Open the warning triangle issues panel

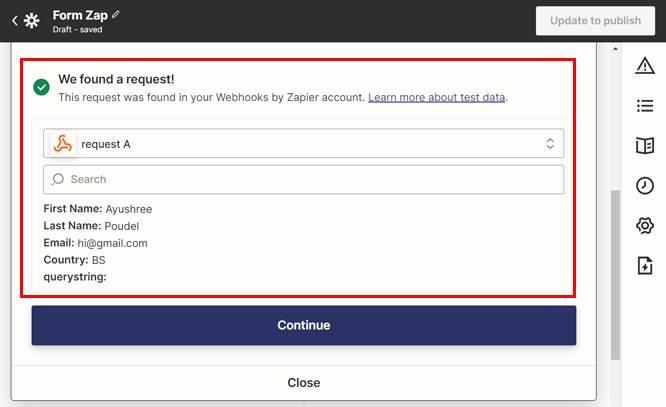(645, 66)
